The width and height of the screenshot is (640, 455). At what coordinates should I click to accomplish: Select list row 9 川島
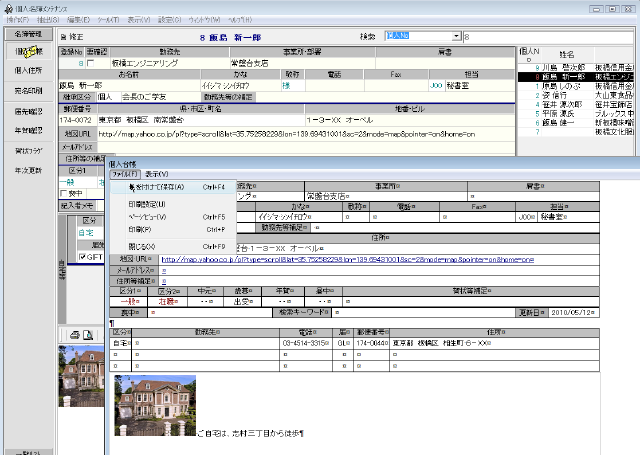tap(576, 67)
